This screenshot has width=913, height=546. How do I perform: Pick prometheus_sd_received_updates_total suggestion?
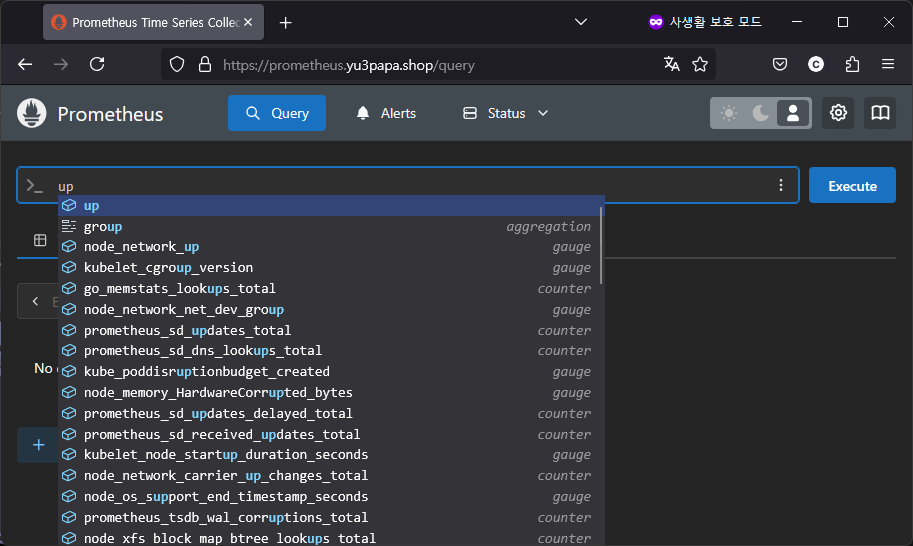click(331, 435)
